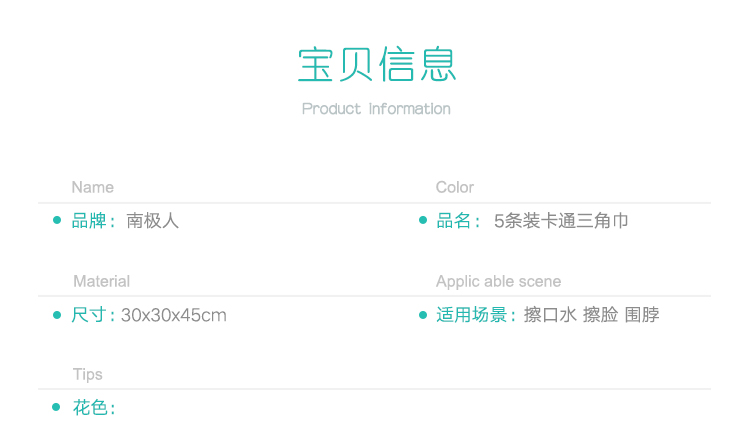
Task: Click the size value 30x30x45cm
Action: click(x=174, y=316)
